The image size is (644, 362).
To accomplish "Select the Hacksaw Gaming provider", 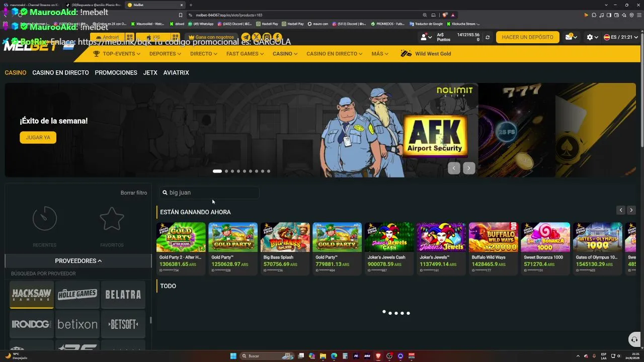I will [32, 295].
